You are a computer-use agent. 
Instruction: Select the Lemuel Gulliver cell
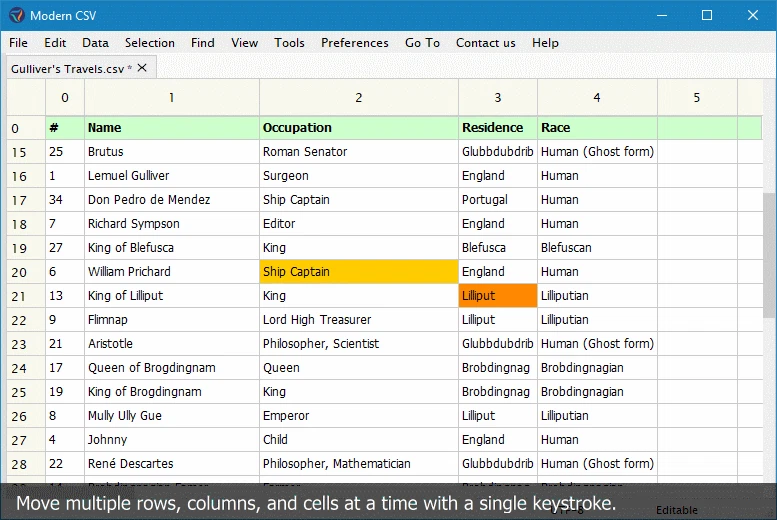[x=171, y=176]
